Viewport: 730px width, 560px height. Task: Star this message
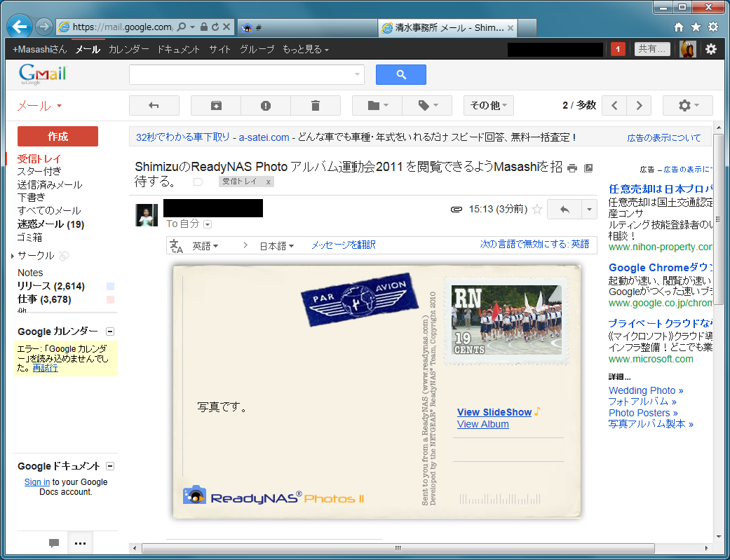click(x=537, y=209)
